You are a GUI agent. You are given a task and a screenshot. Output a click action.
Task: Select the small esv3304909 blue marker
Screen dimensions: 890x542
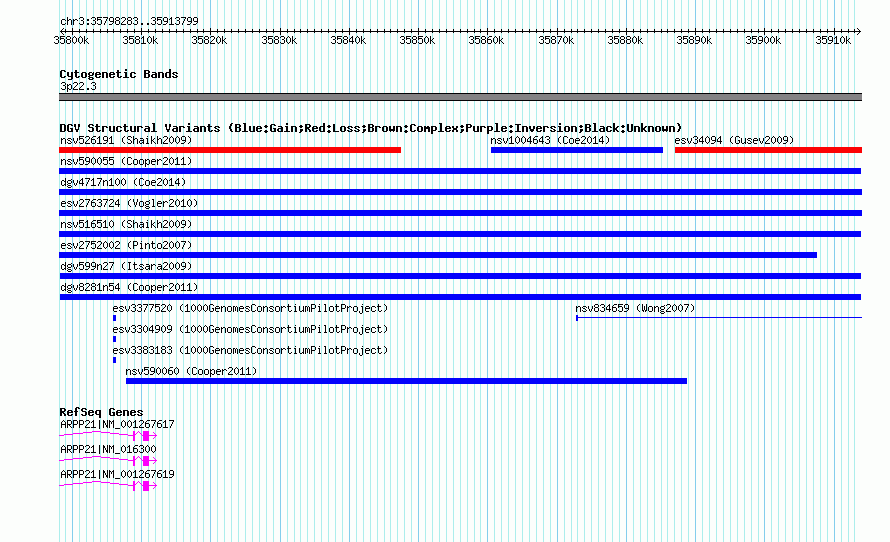[114, 339]
